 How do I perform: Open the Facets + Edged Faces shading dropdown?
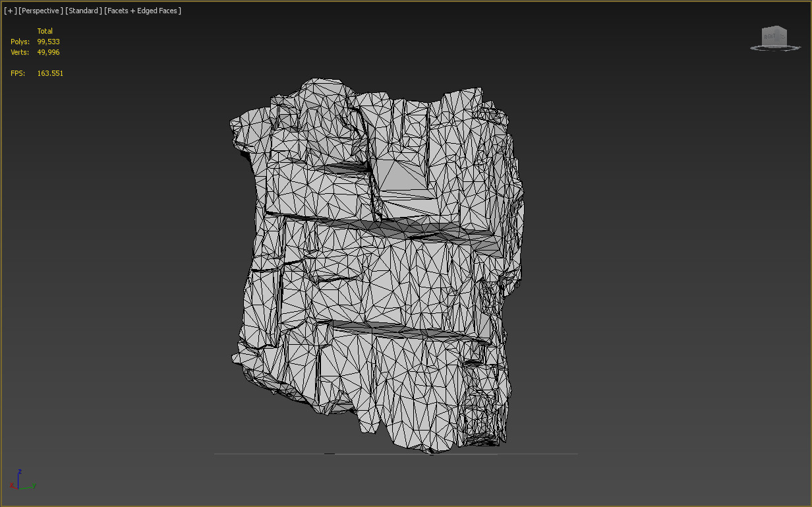coord(142,11)
